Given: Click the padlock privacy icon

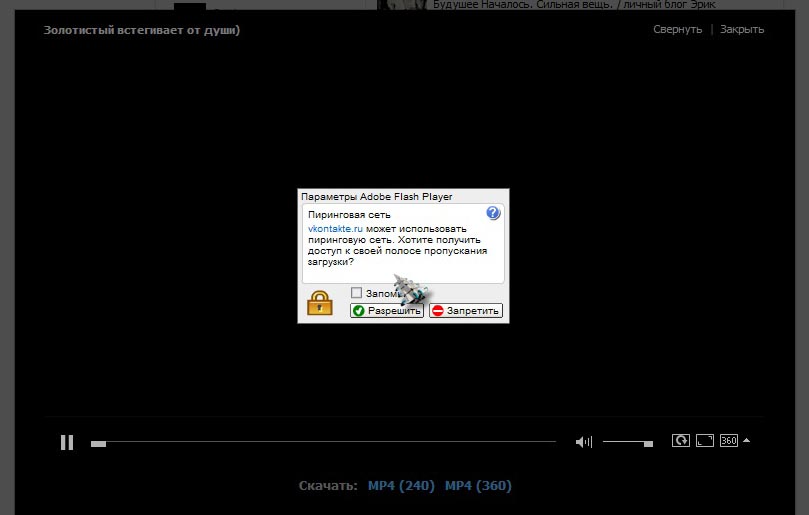Looking at the screenshot, I should coord(319,303).
